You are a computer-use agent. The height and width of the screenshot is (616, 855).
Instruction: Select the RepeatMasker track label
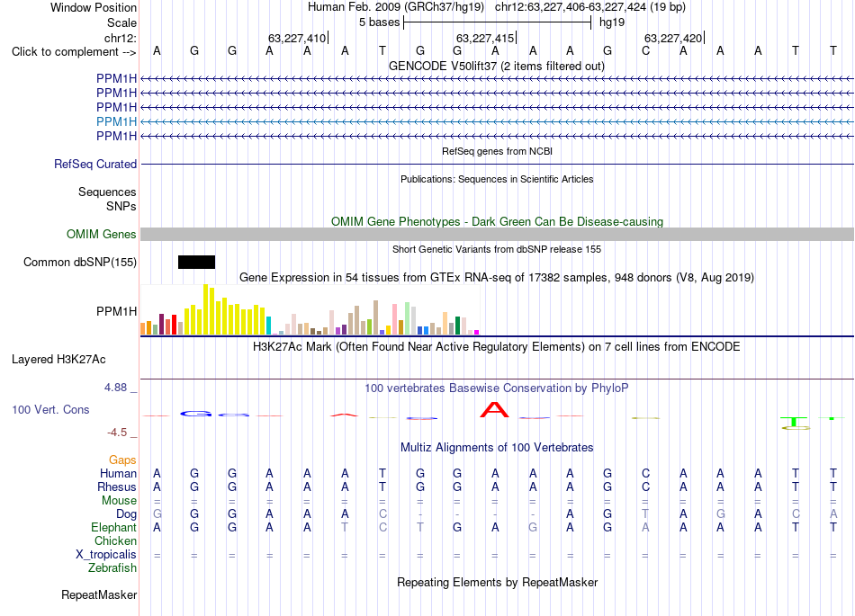[99, 594]
